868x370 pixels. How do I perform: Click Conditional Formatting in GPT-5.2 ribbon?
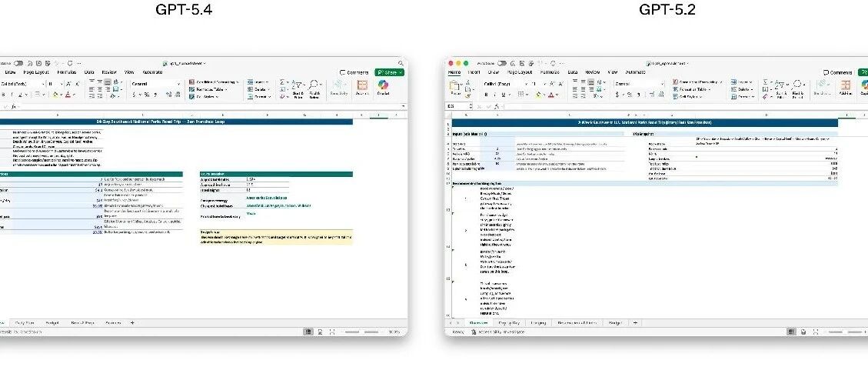tap(697, 82)
